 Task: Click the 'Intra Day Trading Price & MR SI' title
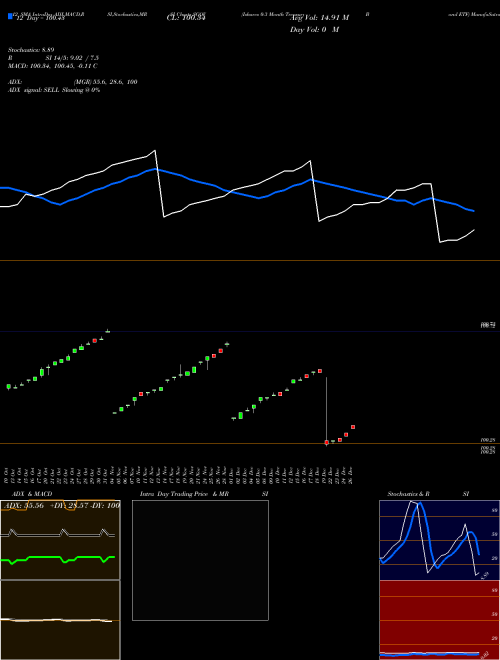tap(204, 494)
